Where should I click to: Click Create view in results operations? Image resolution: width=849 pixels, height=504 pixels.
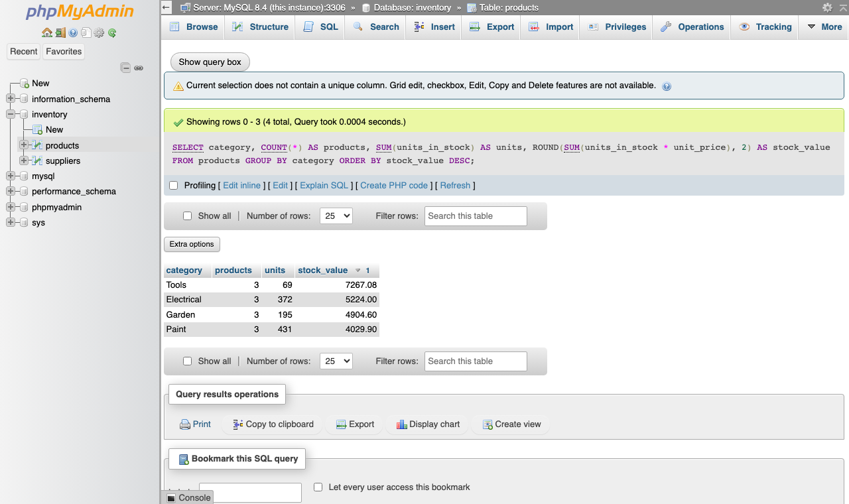[511, 424]
